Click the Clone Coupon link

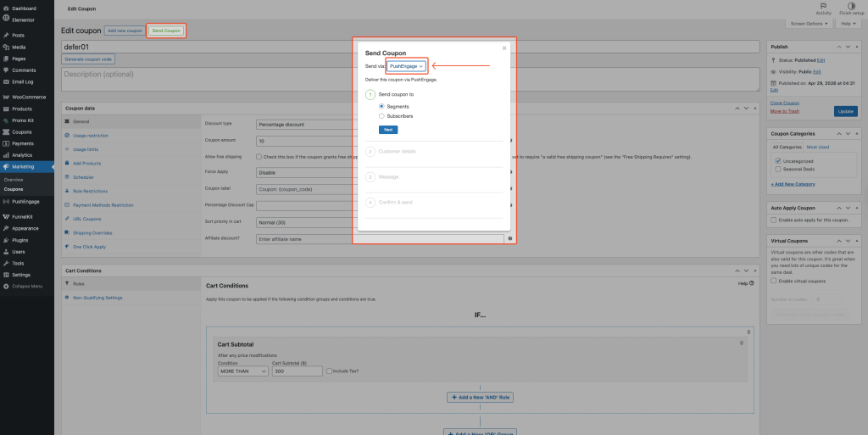(x=784, y=103)
